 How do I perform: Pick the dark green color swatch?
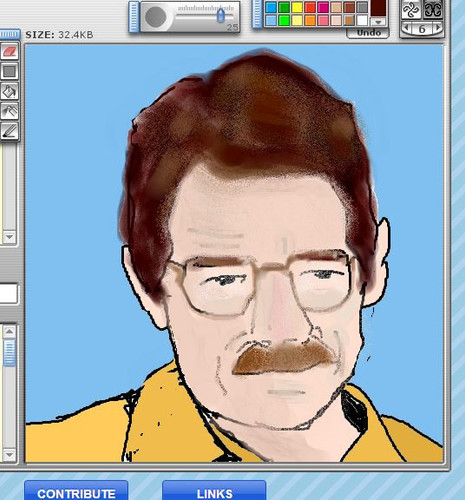pyautogui.click(x=284, y=8)
